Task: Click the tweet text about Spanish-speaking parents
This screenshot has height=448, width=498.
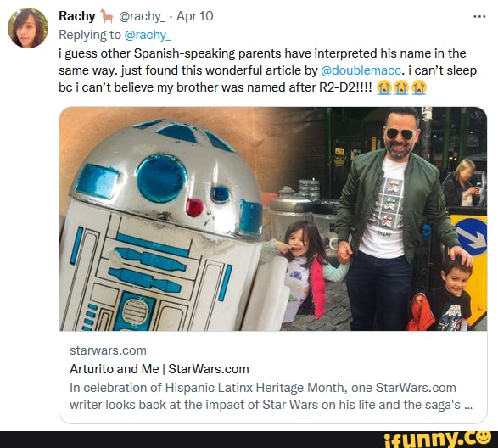Action: click(x=268, y=70)
